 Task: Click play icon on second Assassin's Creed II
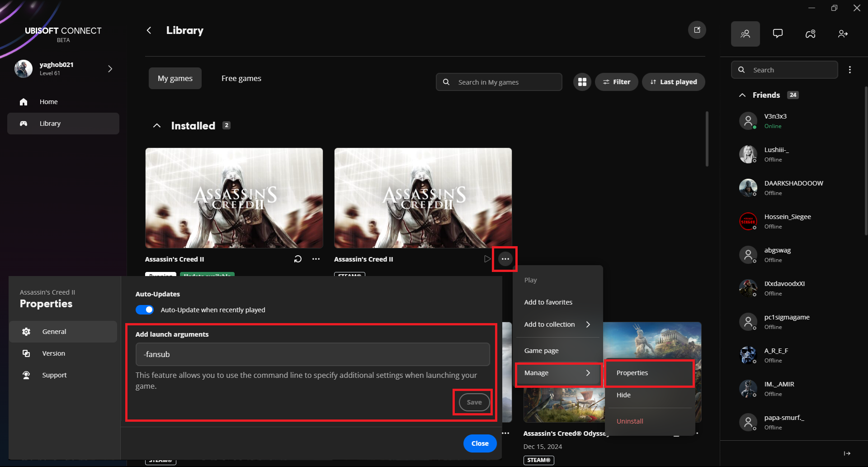point(487,259)
